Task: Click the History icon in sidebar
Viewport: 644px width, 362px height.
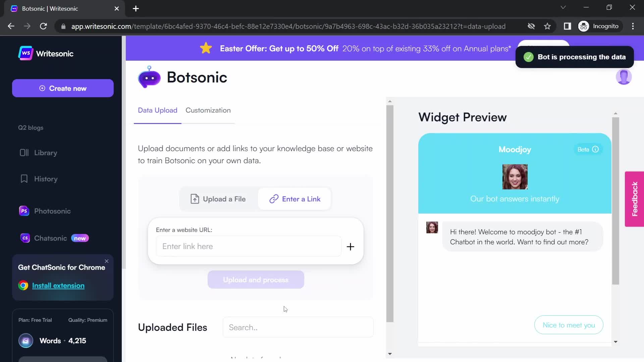Action: pyautogui.click(x=24, y=179)
